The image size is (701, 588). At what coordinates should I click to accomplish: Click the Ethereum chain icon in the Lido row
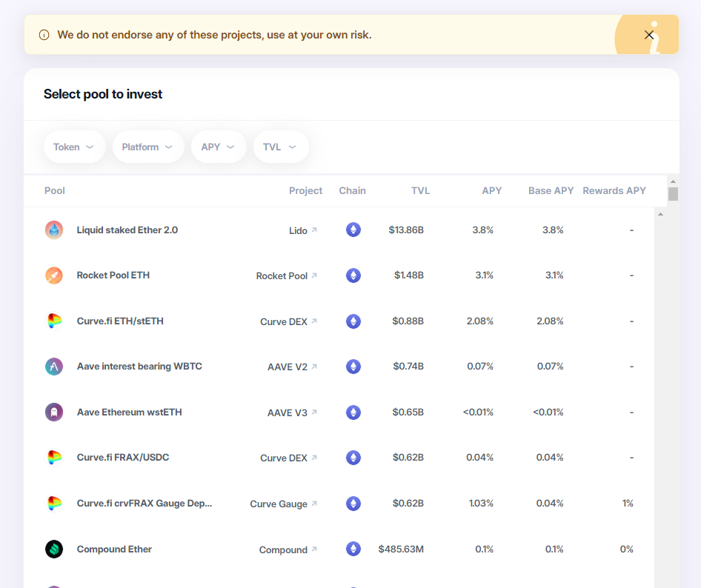(353, 230)
